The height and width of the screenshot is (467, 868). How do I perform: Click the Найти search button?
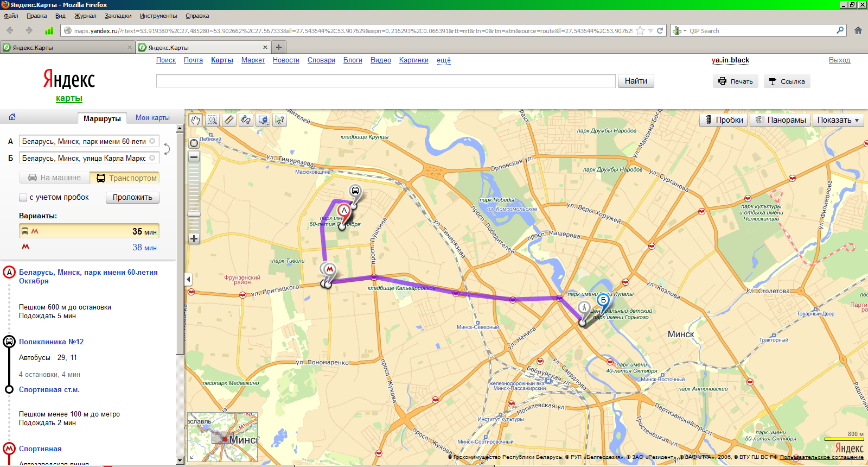click(x=636, y=81)
